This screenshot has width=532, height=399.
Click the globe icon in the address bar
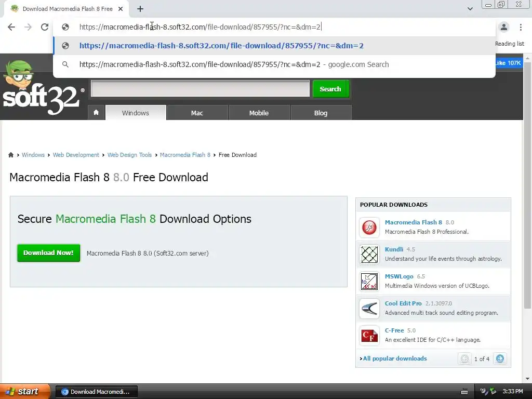click(x=65, y=27)
